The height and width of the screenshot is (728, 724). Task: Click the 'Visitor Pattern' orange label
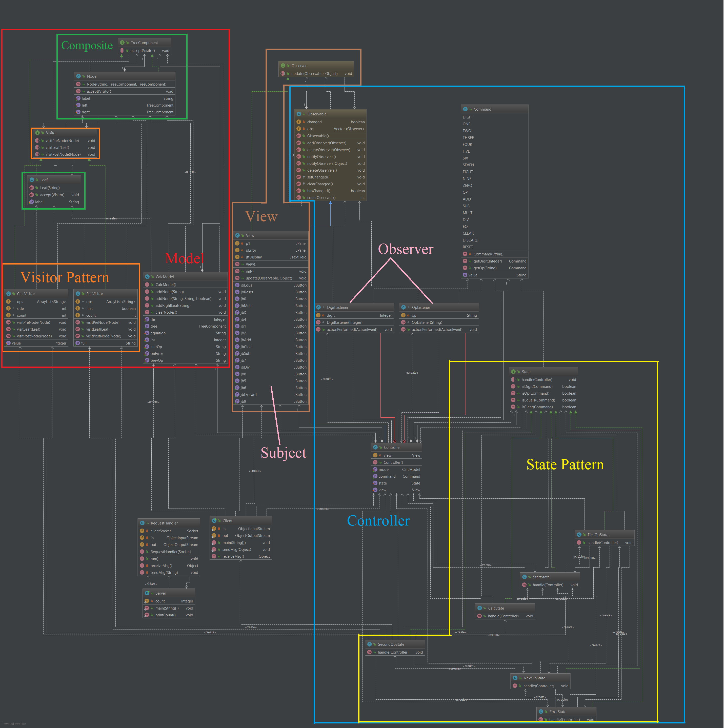pyautogui.click(x=65, y=278)
